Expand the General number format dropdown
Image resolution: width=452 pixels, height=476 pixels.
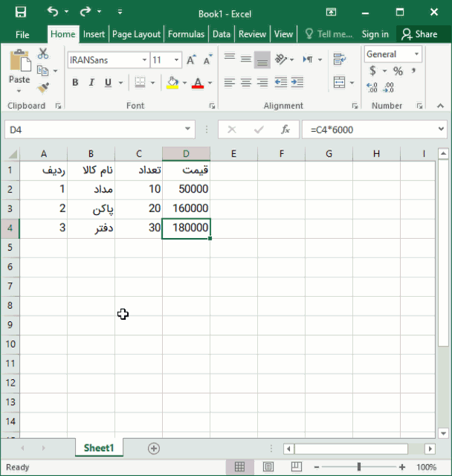[416, 54]
